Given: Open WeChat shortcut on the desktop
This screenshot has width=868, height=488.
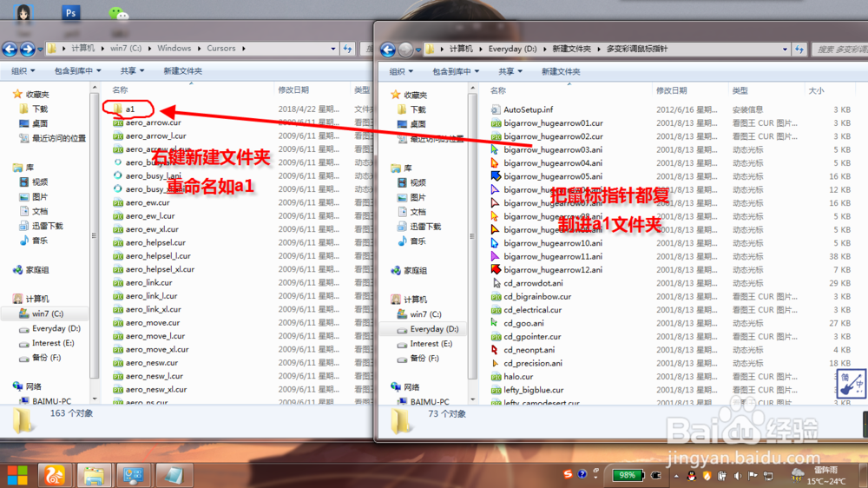Looking at the screenshot, I should pos(118,13).
